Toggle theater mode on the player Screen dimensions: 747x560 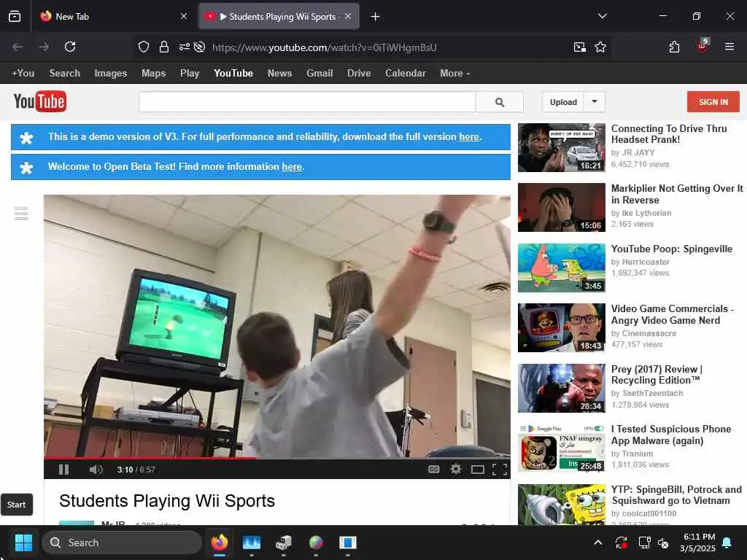coord(477,470)
